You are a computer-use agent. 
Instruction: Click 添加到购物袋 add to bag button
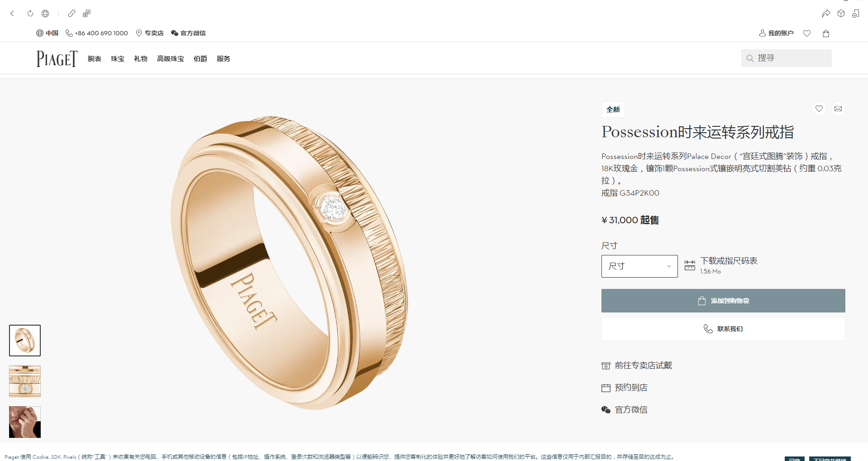(x=723, y=301)
